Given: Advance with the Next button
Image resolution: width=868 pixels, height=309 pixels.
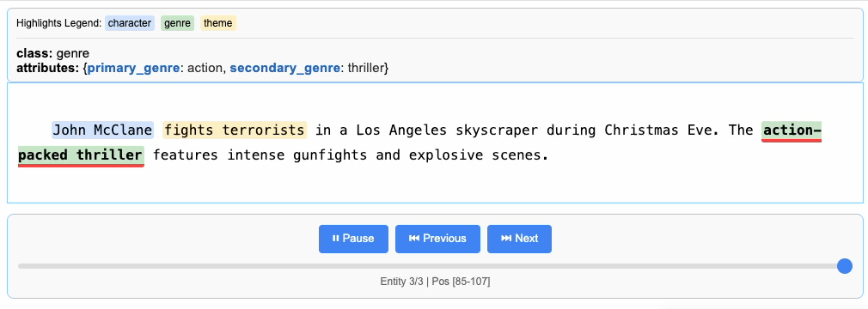Looking at the screenshot, I should click(x=519, y=239).
